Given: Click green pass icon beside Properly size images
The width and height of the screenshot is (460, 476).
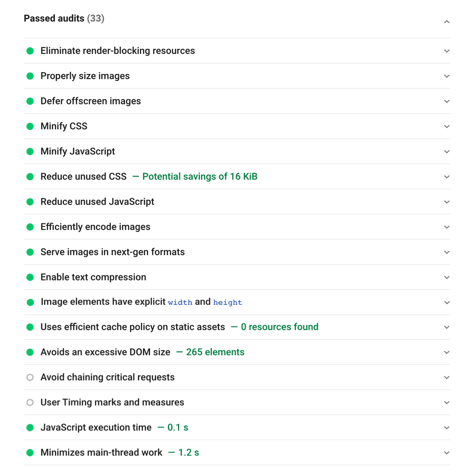Looking at the screenshot, I should [x=30, y=76].
